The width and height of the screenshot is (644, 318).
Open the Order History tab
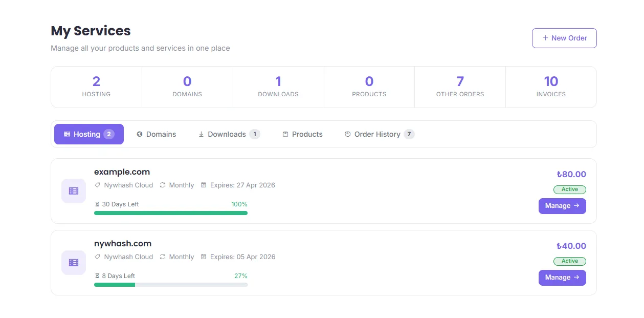click(379, 134)
